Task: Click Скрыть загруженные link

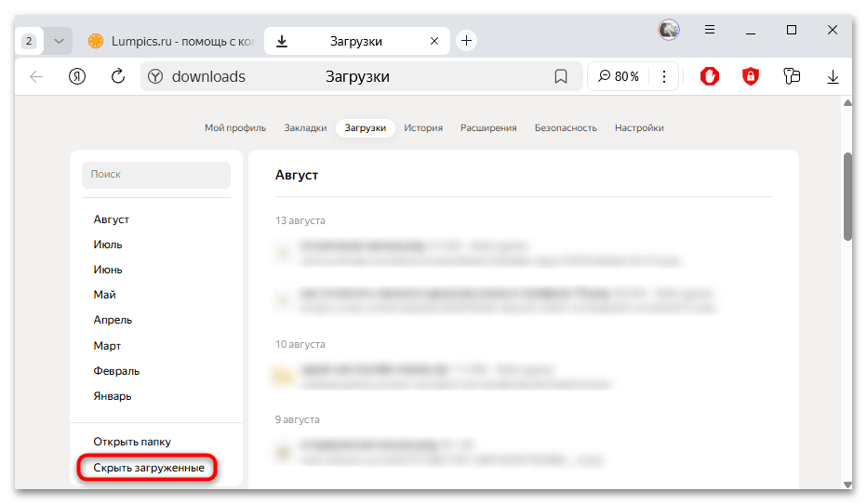Action: [x=149, y=468]
